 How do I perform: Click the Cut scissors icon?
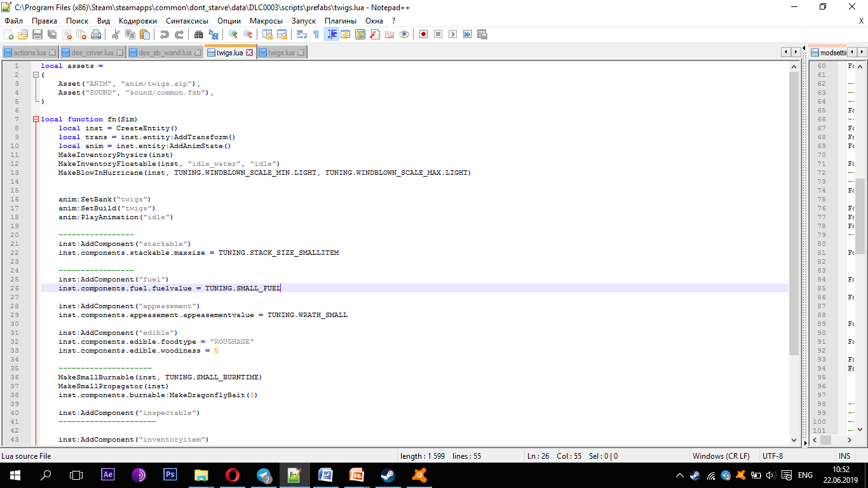[115, 34]
